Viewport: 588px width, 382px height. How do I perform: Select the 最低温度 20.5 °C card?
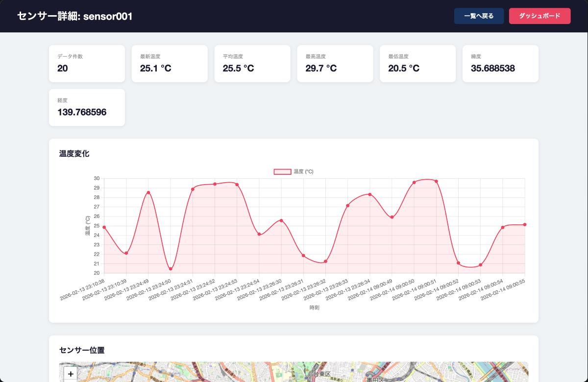tap(418, 64)
